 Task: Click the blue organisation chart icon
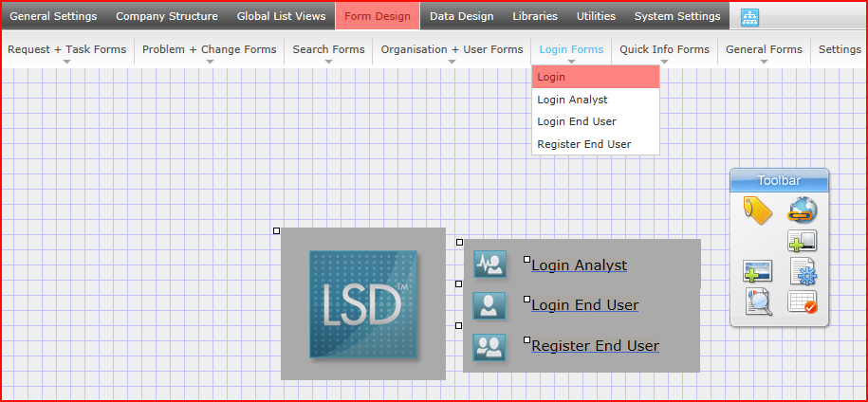click(750, 18)
